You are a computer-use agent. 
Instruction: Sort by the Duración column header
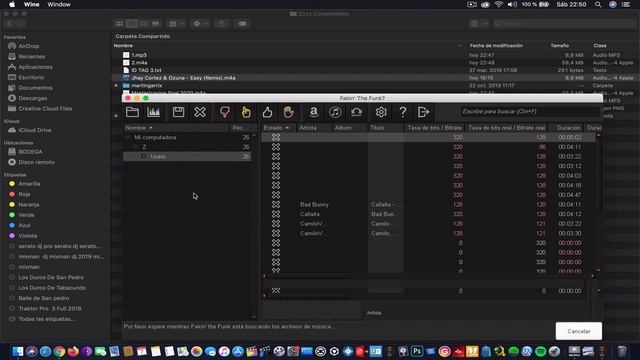[566, 128]
